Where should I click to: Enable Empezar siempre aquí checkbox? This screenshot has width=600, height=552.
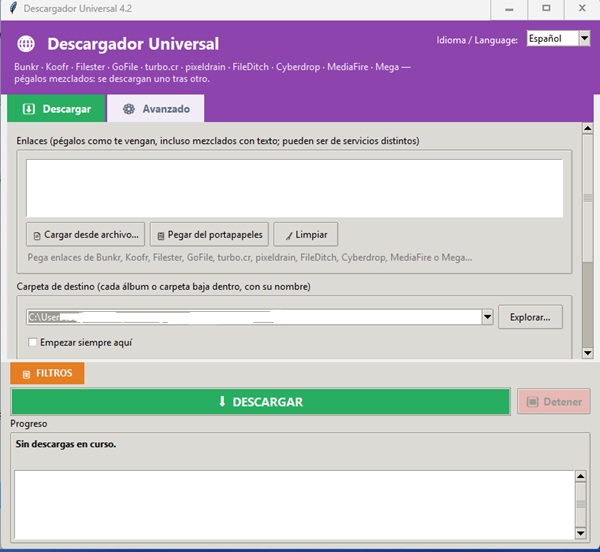[33, 342]
